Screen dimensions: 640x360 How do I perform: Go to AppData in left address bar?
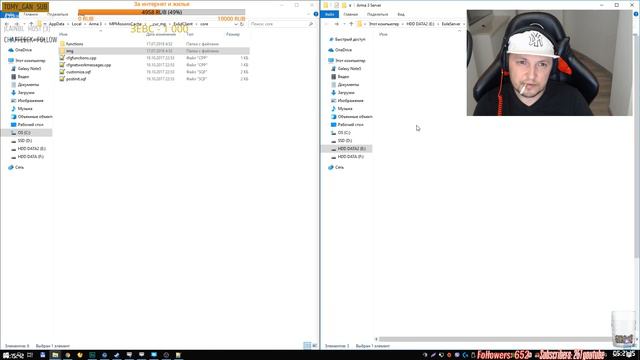point(57,24)
